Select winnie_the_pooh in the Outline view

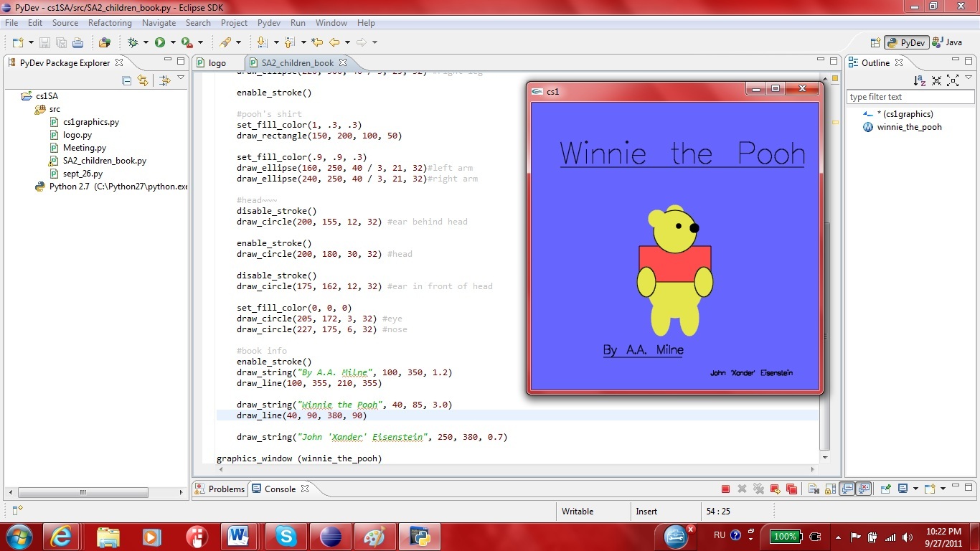[x=903, y=127]
